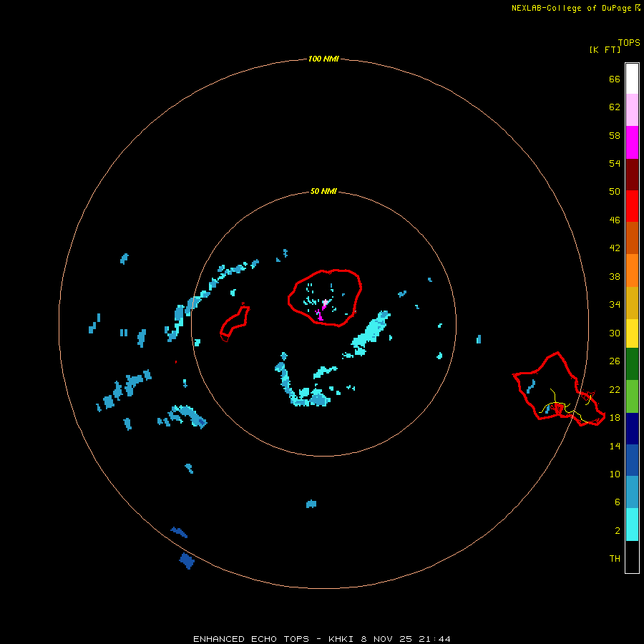Pick the cyan legend color band
The image size is (644, 644).
click(x=632, y=525)
